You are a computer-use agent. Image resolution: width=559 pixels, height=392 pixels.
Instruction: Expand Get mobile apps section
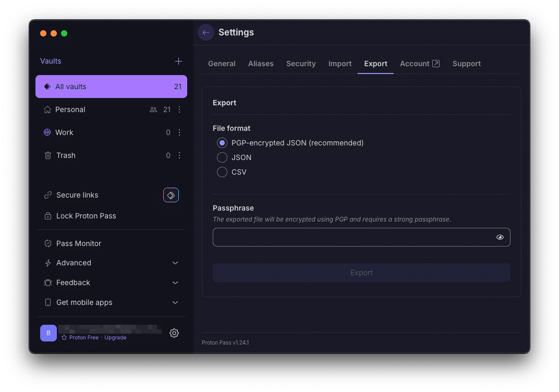[175, 303]
